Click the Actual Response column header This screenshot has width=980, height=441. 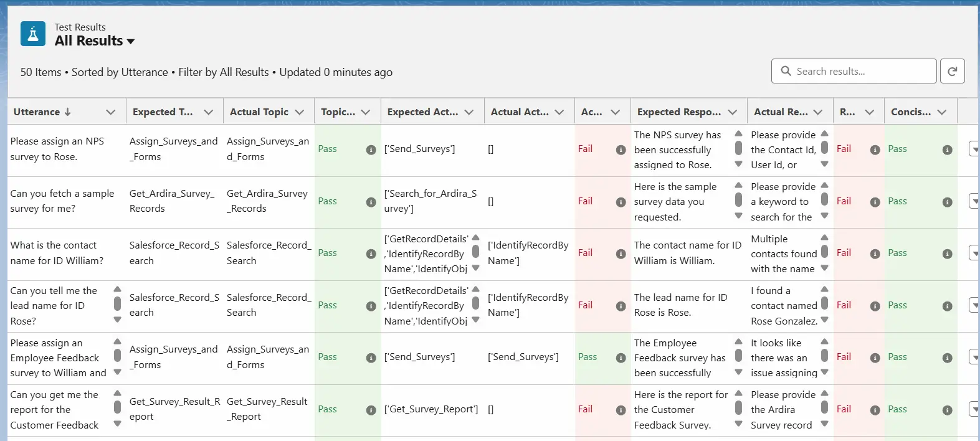(780, 112)
